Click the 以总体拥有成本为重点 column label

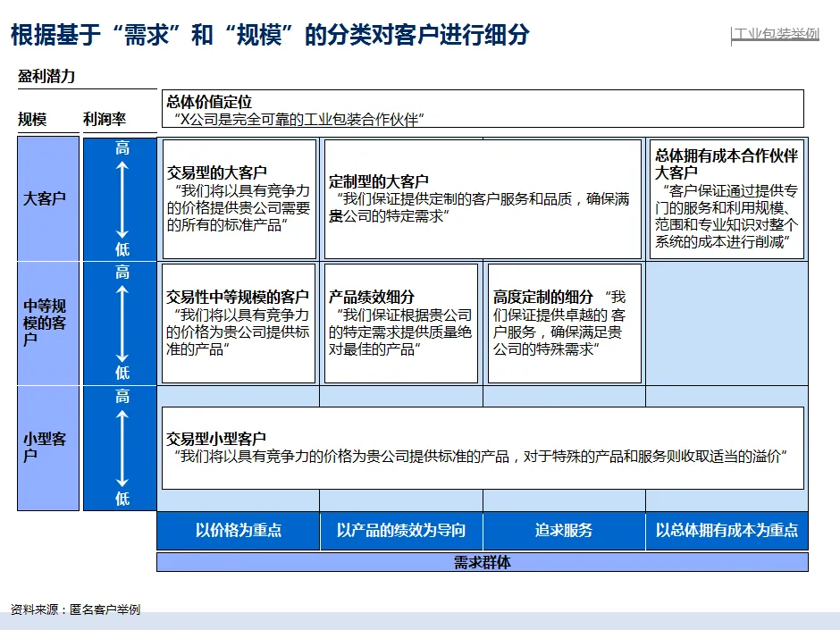tap(727, 530)
